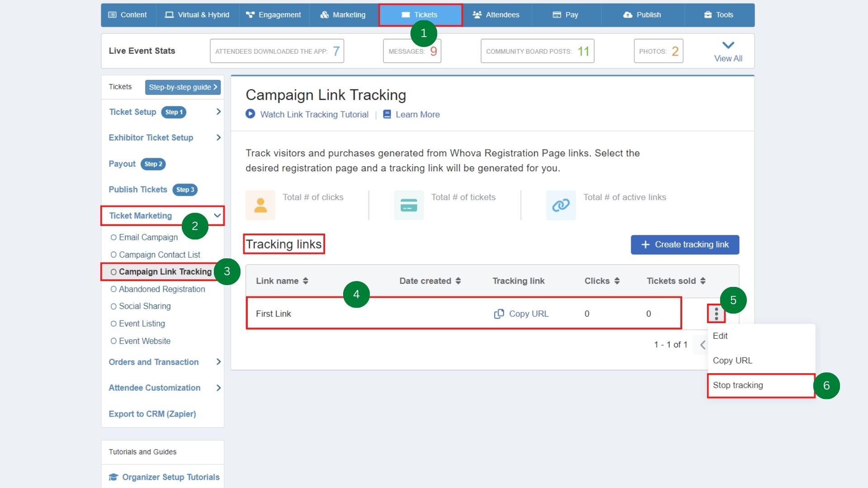Screen dimensions: 868x488
Task: Click the Tools icon in the navigation bar
Action: coord(708,14)
